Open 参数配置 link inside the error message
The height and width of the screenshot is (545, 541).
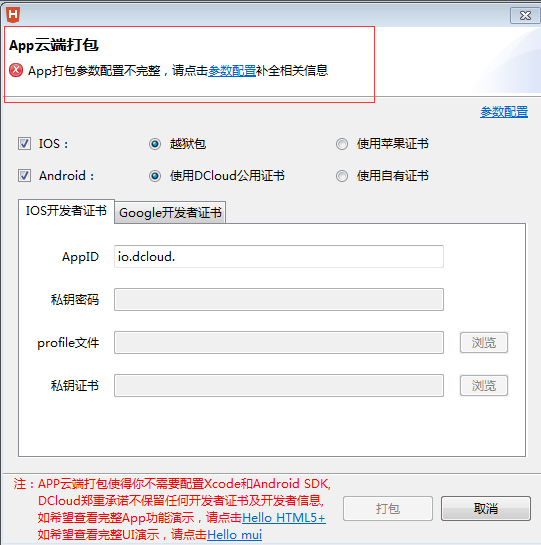tap(232, 71)
